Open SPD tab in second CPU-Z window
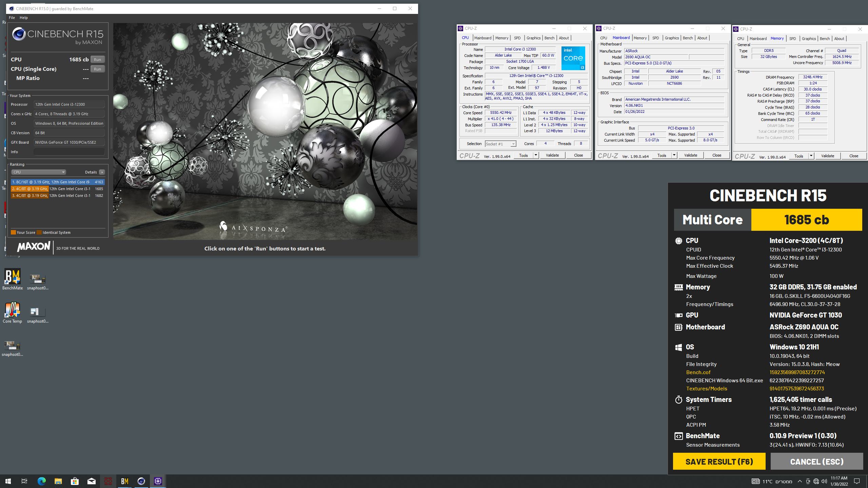868x488 pixels. point(655,38)
